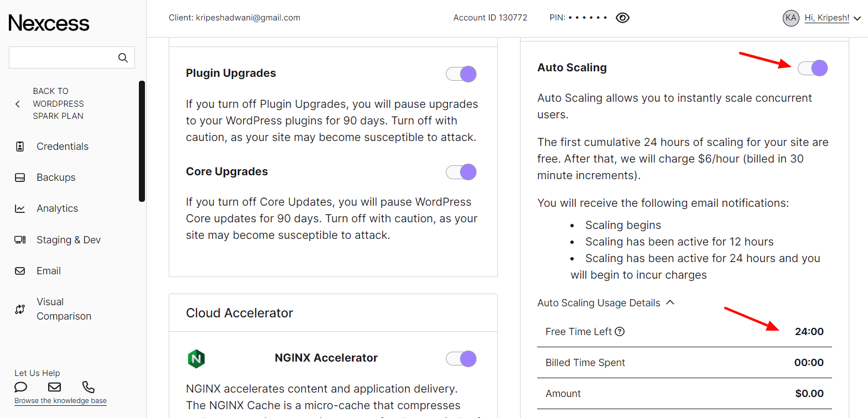The image size is (868, 418).
Task: Toggle Auto Scaling off
Action: (x=813, y=68)
